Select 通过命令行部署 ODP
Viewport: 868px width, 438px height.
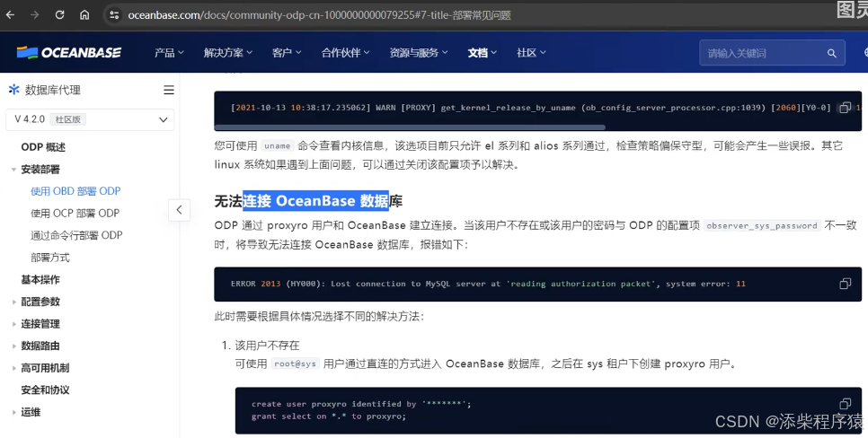click(x=76, y=235)
